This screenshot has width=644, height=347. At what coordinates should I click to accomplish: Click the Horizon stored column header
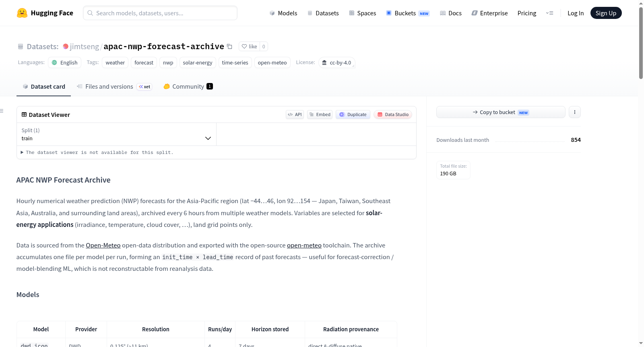point(270,329)
